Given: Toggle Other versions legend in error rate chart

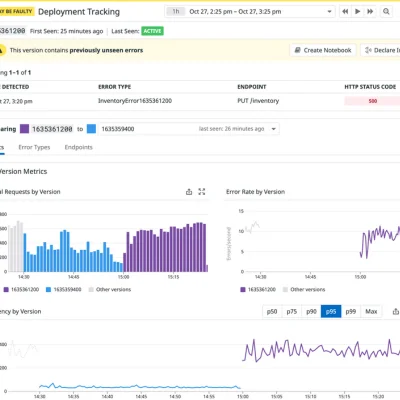Looking at the screenshot, I should [x=304, y=289].
